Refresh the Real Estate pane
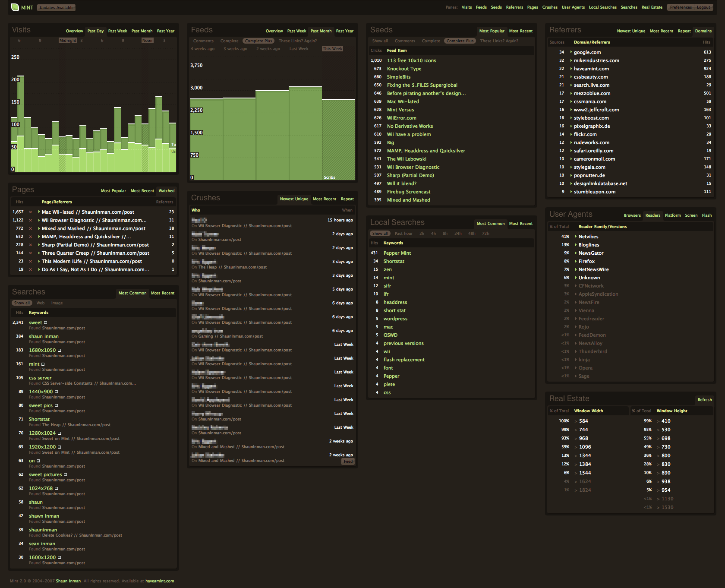 [x=704, y=400]
